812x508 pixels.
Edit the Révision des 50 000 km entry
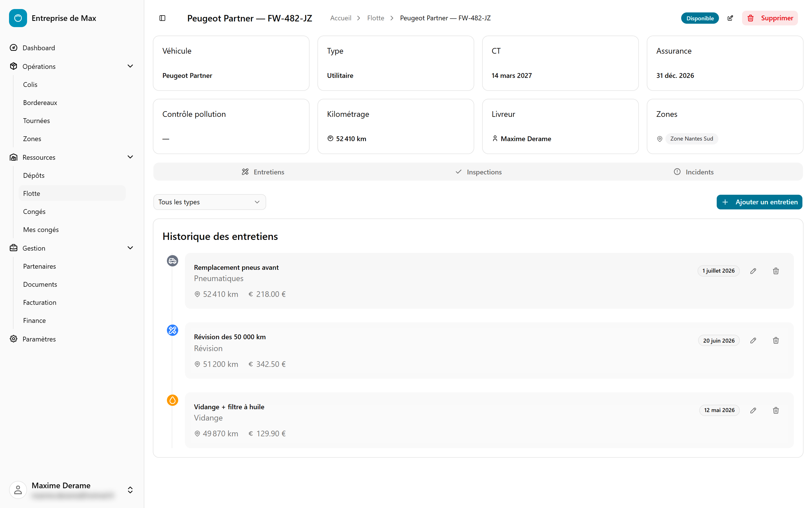click(x=753, y=340)
